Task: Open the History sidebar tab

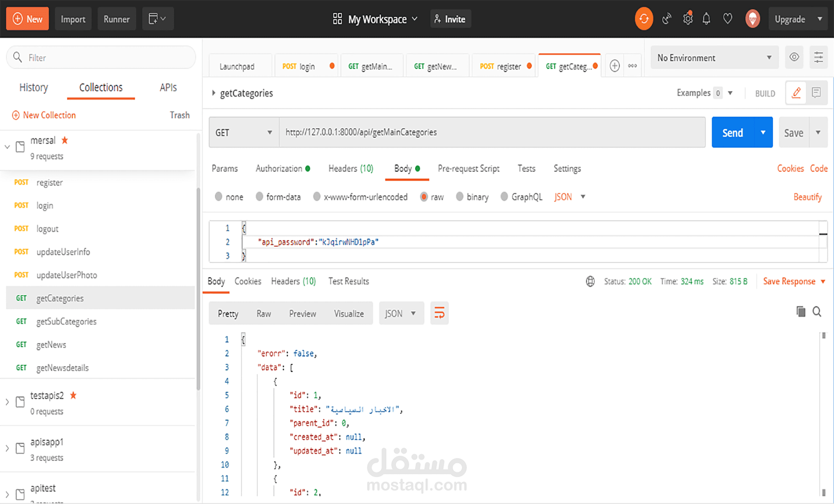Action: 33,88
